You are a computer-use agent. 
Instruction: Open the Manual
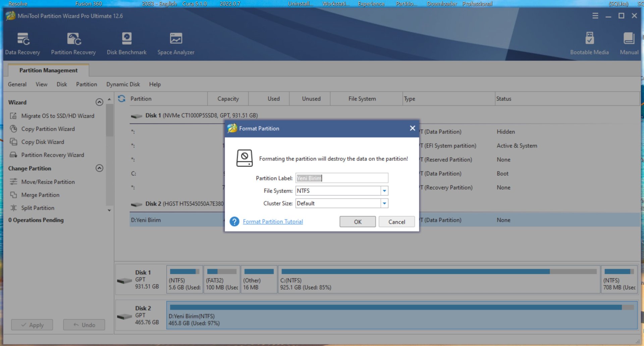tap(629, 44)
